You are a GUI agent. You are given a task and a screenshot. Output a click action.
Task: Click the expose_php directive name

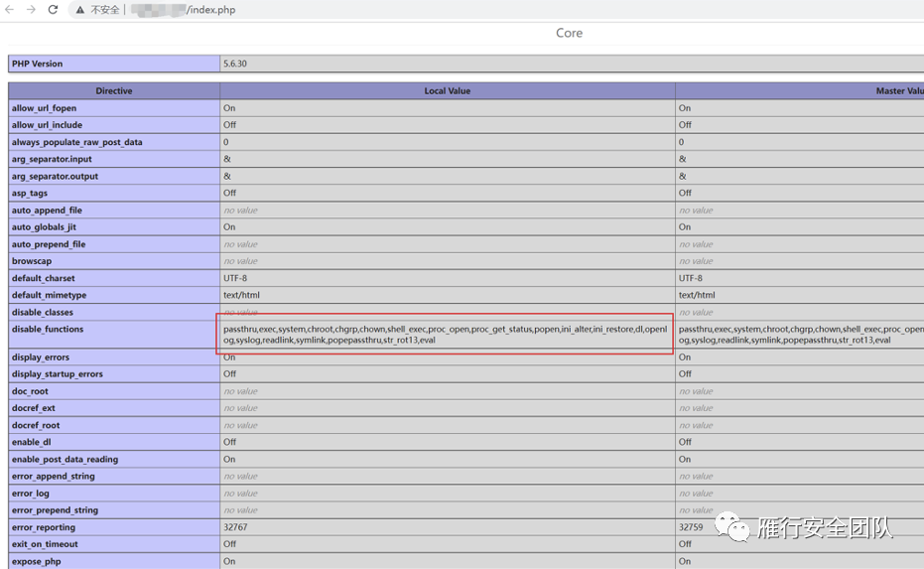[x=37, y=561]
